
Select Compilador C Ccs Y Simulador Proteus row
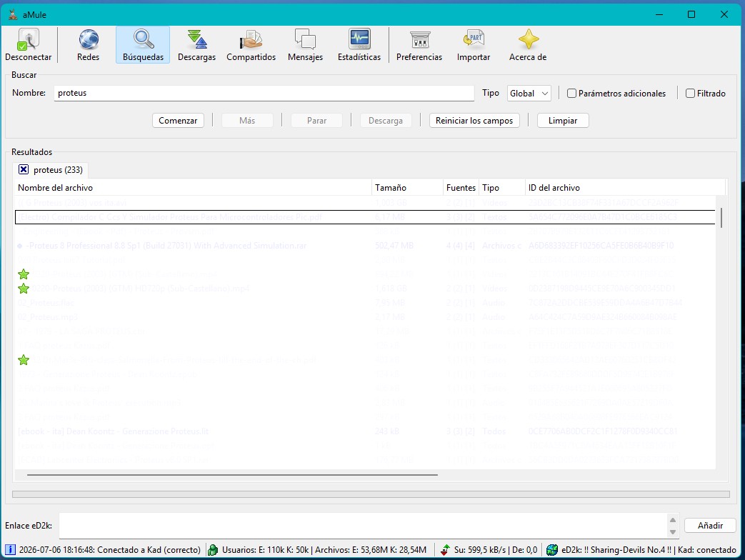[365, 217]
